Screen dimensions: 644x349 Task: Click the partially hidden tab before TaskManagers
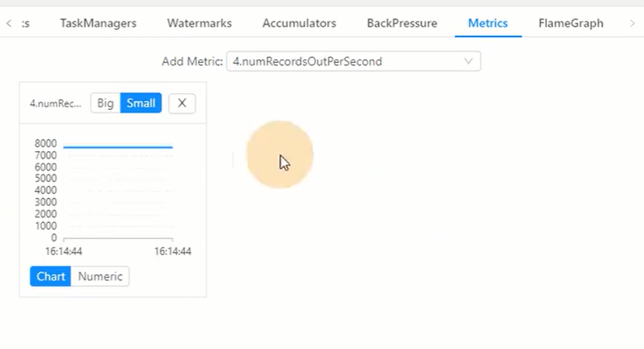point(25,24)
